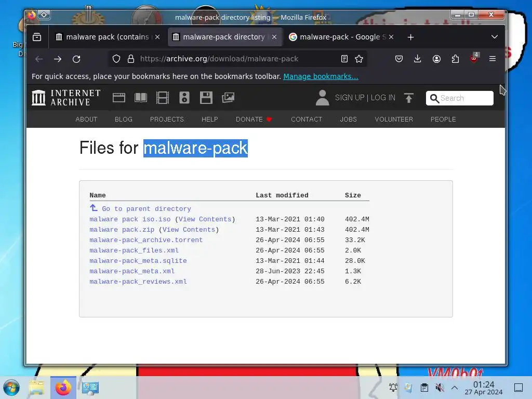Open the Firefox hamburger menu
Viewport: 532px width, 399px height.
(x=493, y=59)
